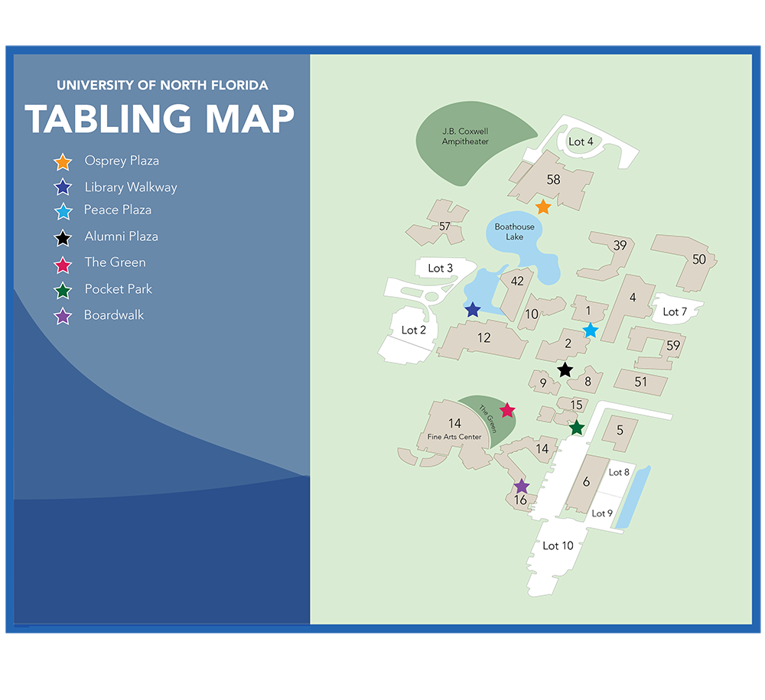Click the dark blue Library Walkway legend star
Viewport: 765px width, 700px height.
click(x=63, y=187)
